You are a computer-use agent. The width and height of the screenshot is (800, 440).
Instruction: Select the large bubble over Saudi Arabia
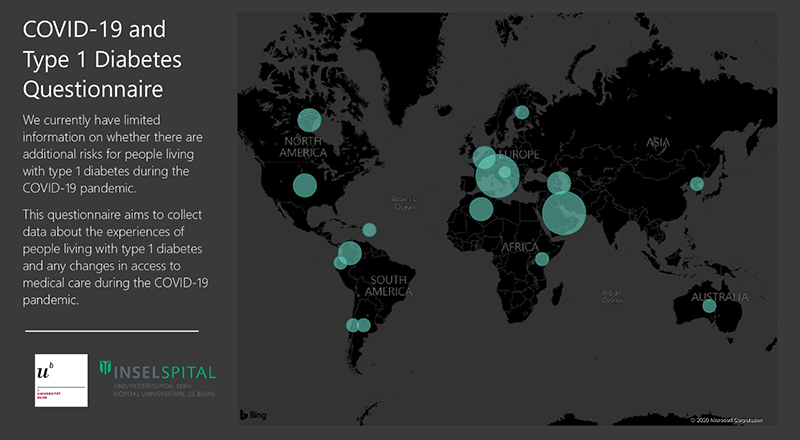coord(564,213)
